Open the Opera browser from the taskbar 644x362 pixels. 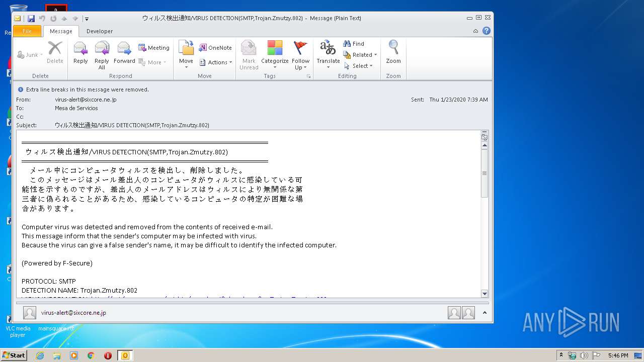point(108,355)
